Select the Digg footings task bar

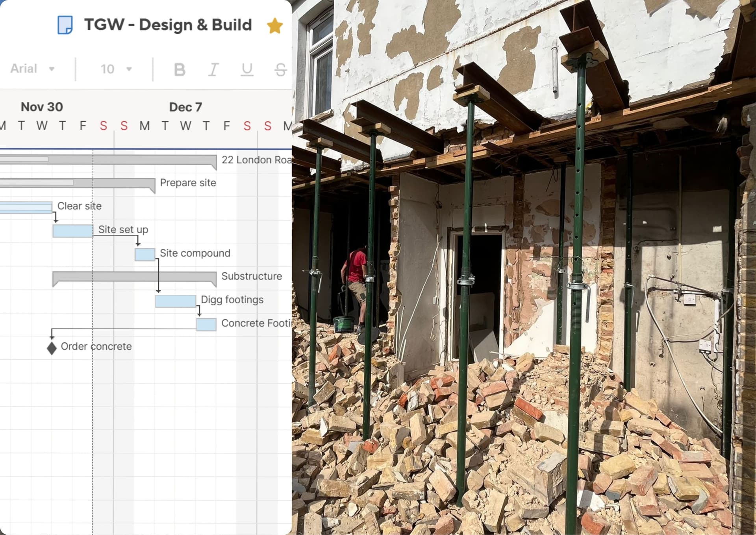(176, 301)
